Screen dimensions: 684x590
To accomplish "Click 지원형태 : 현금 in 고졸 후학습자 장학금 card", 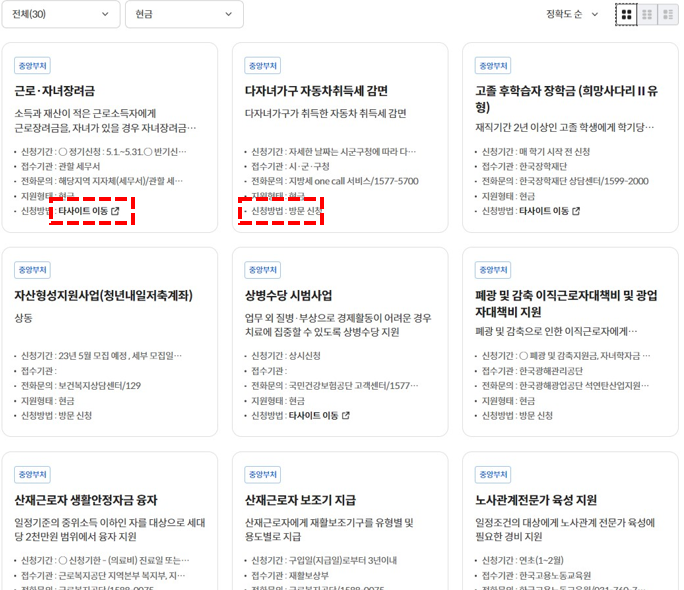I will 508,196.
